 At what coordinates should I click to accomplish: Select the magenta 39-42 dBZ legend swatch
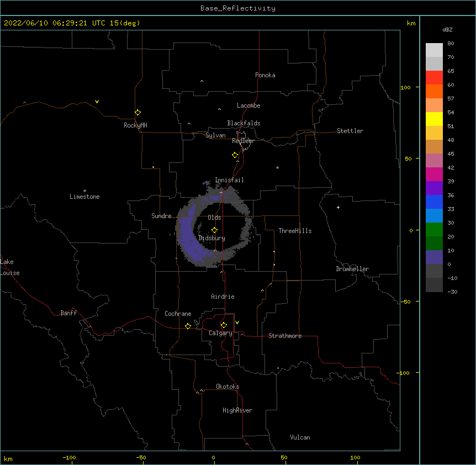point(434,174)
